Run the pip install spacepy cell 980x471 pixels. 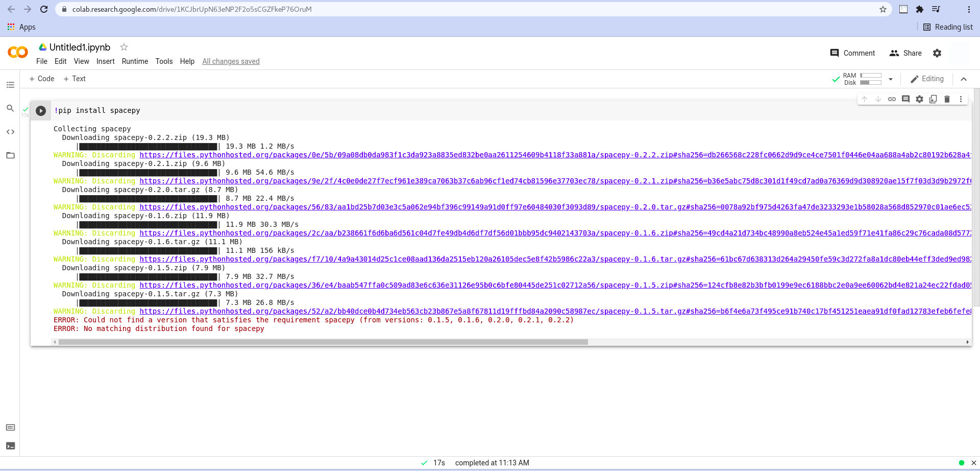point(41,110)
